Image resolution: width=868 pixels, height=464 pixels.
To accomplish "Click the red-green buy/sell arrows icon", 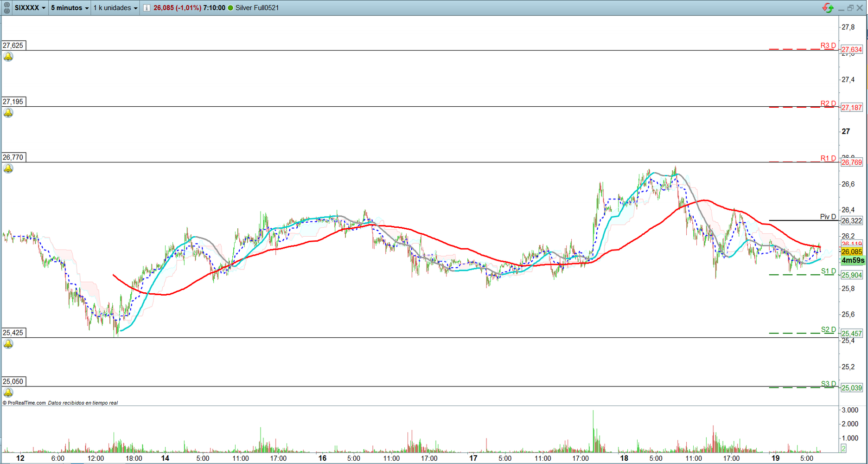I will 828,8.
